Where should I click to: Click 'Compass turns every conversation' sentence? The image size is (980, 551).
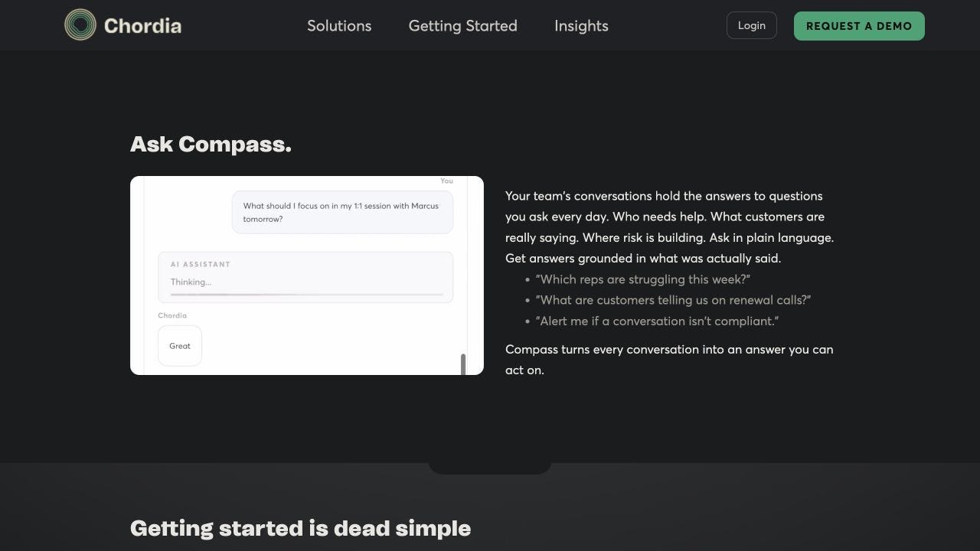point(669,360)
